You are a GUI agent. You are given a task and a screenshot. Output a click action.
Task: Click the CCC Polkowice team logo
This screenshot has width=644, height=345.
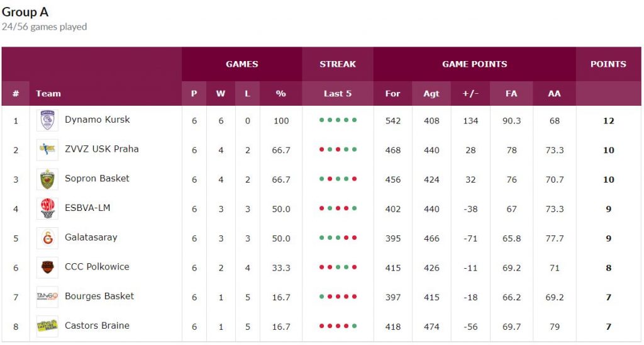click(x=47, y=268)
